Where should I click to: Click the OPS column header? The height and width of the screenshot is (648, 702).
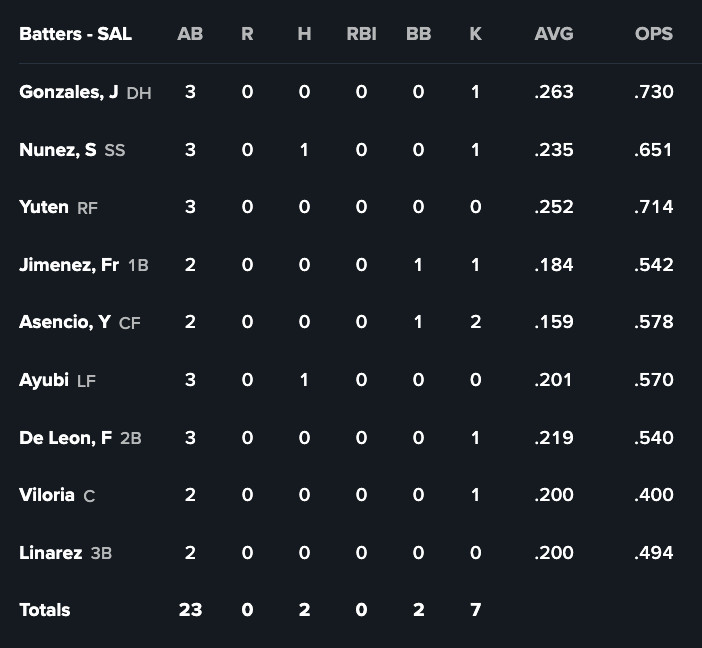pos(654,34)
